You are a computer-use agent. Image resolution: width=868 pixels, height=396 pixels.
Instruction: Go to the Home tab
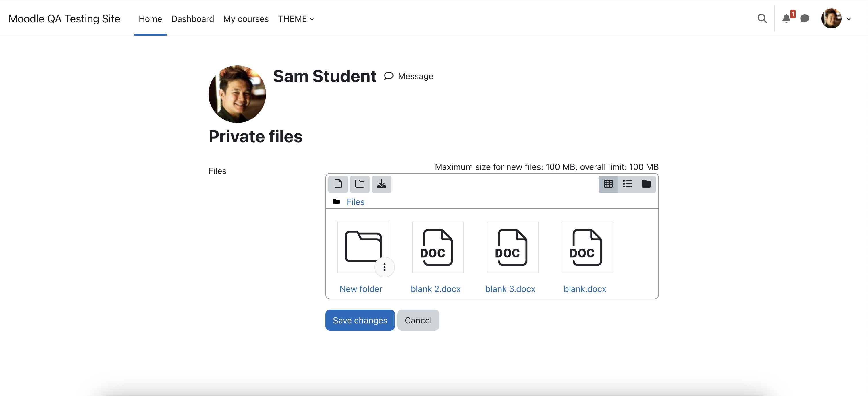click(x=150, y=19)
